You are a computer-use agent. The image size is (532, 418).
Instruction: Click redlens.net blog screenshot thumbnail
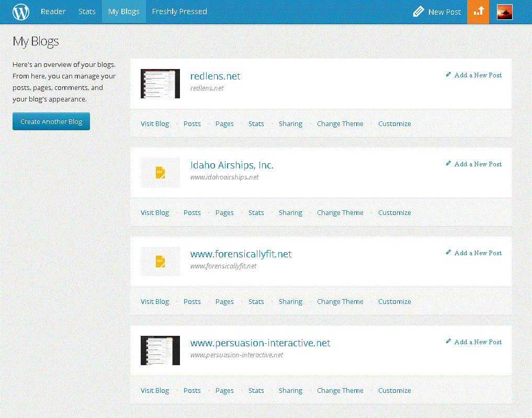pos(160,84)
